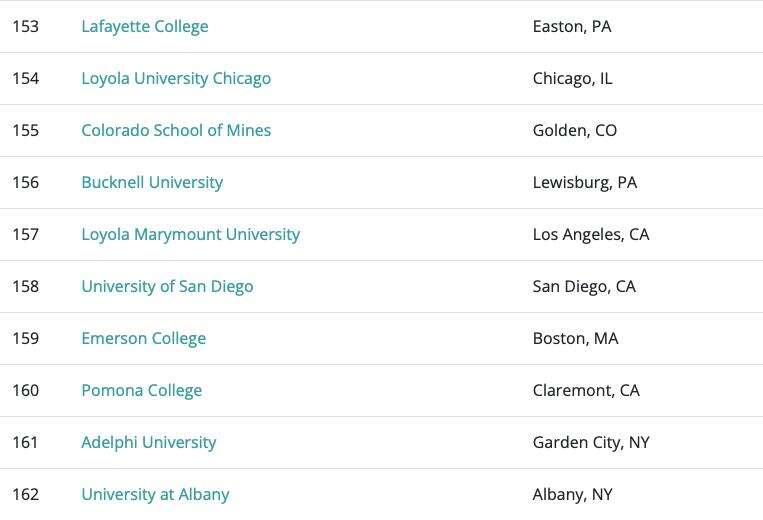Click the Emerson College link
Image resolution: width=763 pixels, height=520 pixels.
coord(143,339)
